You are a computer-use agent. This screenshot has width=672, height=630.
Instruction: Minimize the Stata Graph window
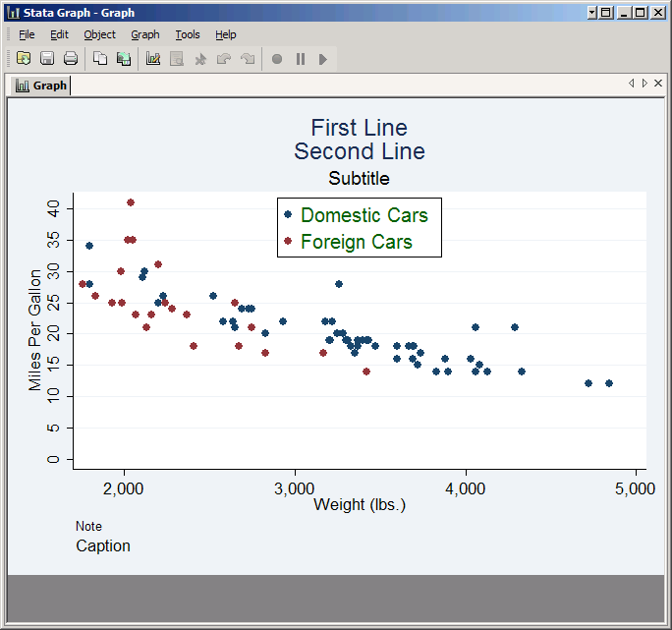[624, 13]
